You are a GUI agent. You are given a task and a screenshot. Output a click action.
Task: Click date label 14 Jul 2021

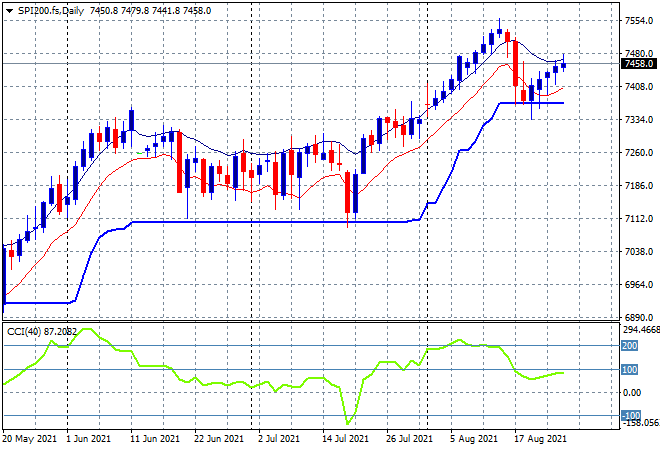[345, 439]
